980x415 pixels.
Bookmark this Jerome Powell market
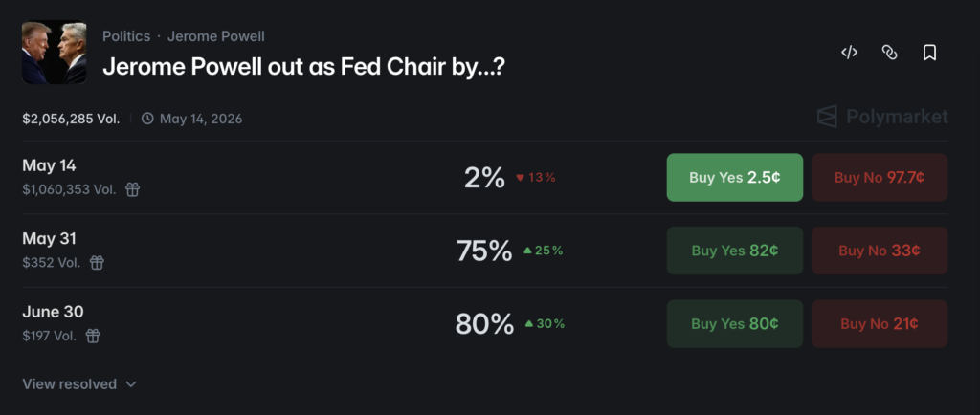click(929, 53)
